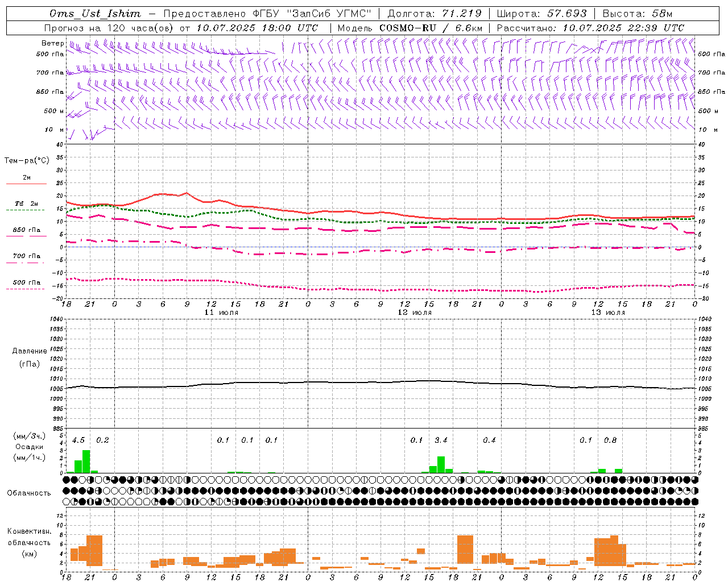
Task: Select the 0.8 precipitation total
Action: coord(610,440)
